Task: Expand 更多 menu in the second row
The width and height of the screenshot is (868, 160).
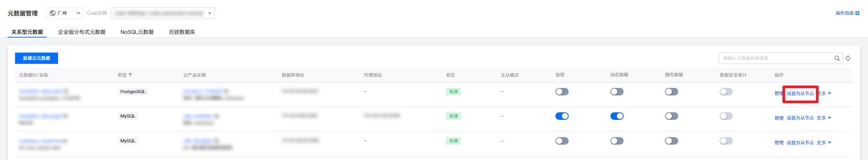Action: (824, 118)
